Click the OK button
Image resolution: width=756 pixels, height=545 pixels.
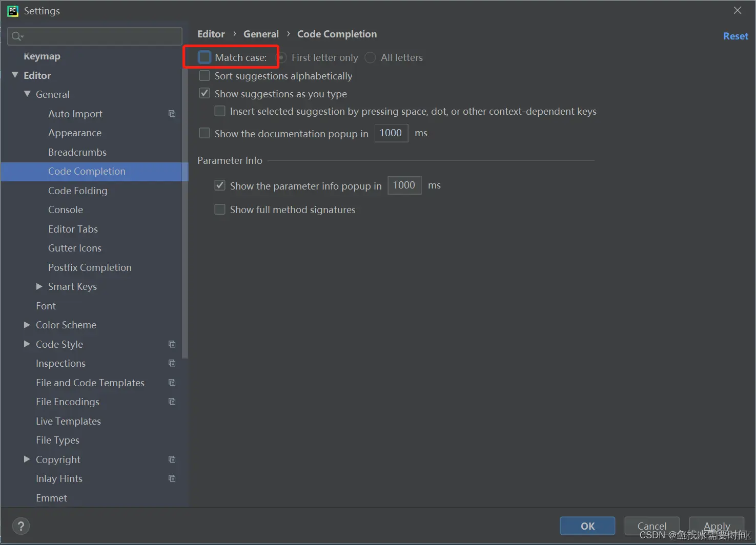click(x=587, y=526)
